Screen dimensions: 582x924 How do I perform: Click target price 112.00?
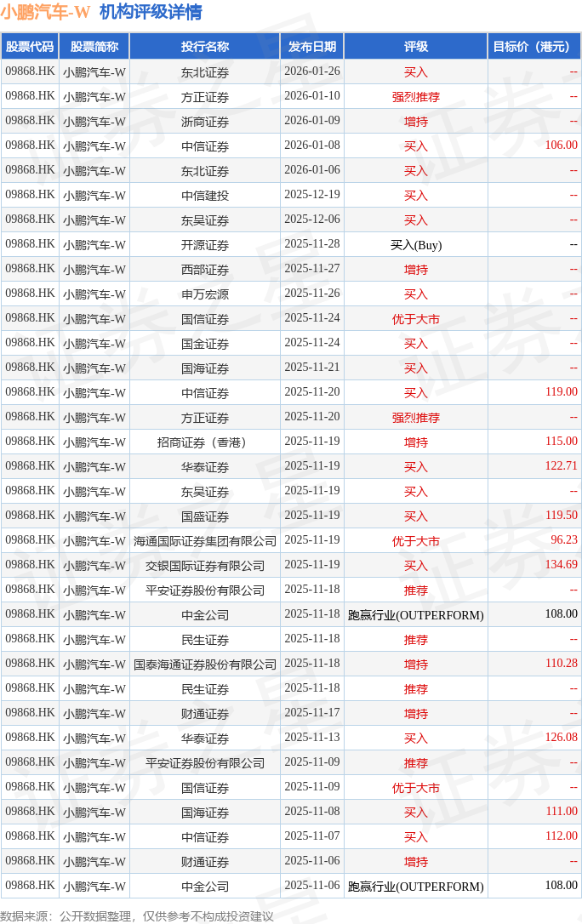(x=562, y=836)
